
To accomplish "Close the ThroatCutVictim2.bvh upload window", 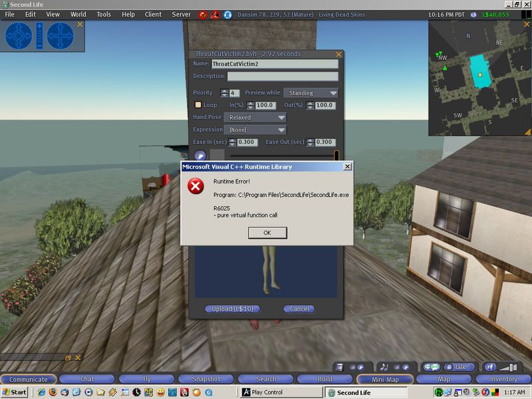I will click(338, 55).
